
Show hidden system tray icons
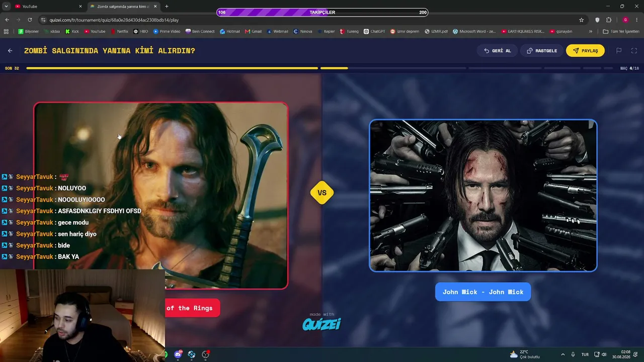coord(562,354)
